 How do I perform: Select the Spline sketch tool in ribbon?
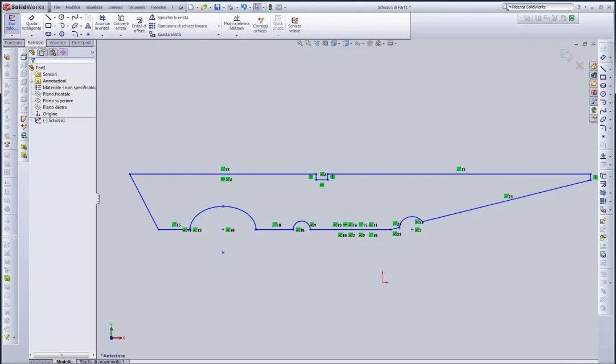[x=75, y=17]
